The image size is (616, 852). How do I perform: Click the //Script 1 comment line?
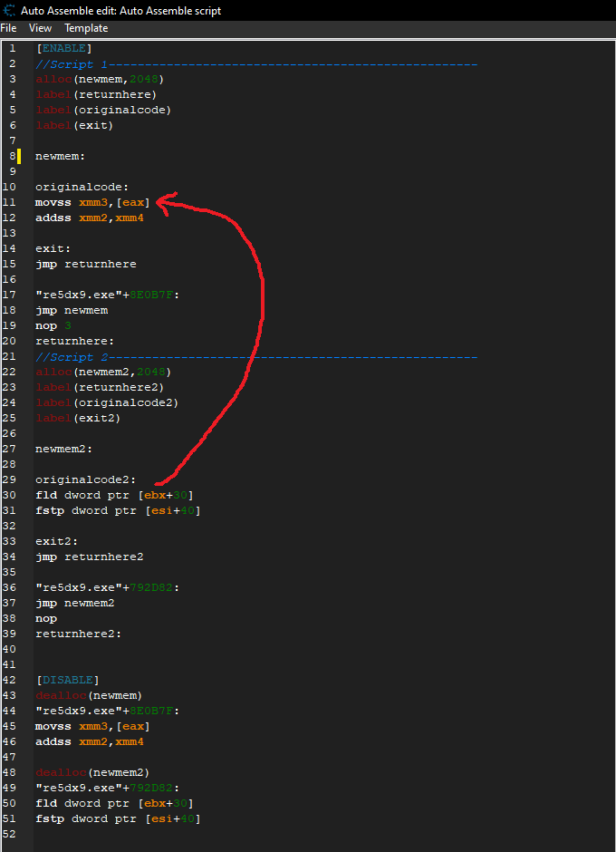pyautogui.click(x=71, y=63)
